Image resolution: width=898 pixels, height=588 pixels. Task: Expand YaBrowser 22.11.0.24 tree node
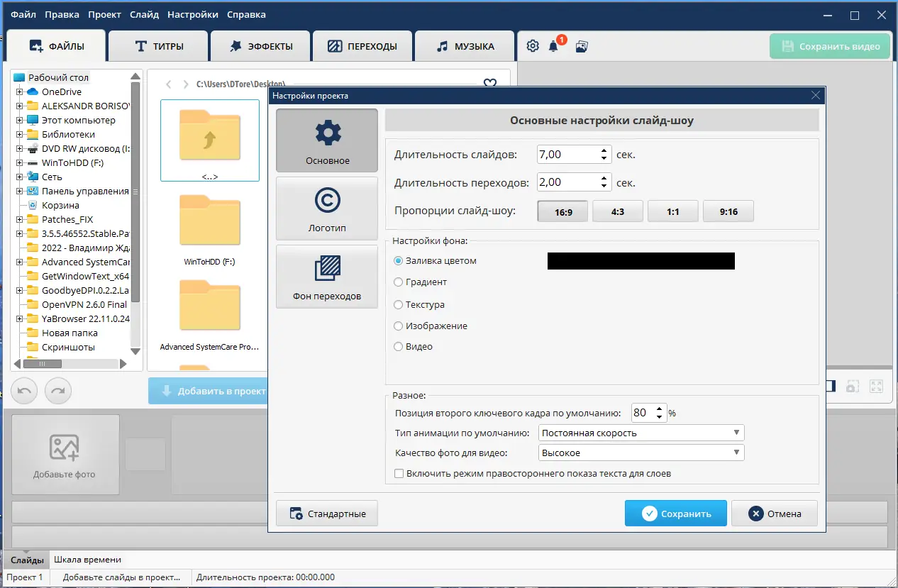pos(19,318)
